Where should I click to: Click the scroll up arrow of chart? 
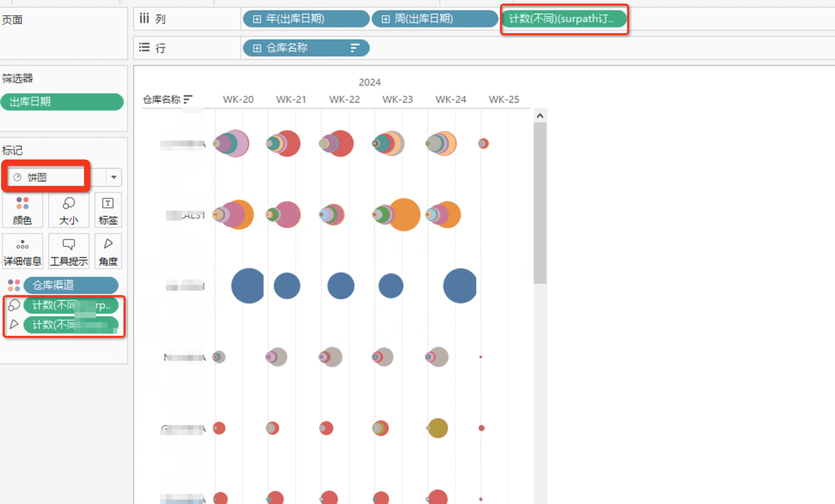point(540,115)
